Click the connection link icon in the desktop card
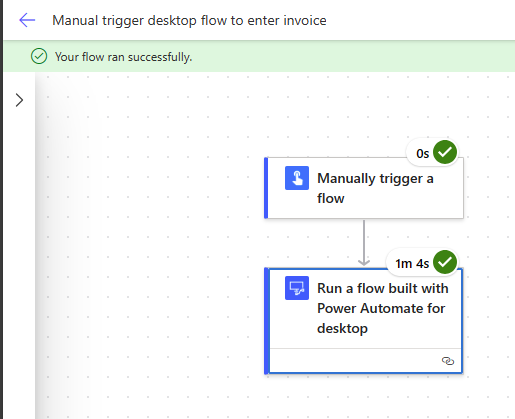This screenshot has width=515, height=419. [448, 361]
